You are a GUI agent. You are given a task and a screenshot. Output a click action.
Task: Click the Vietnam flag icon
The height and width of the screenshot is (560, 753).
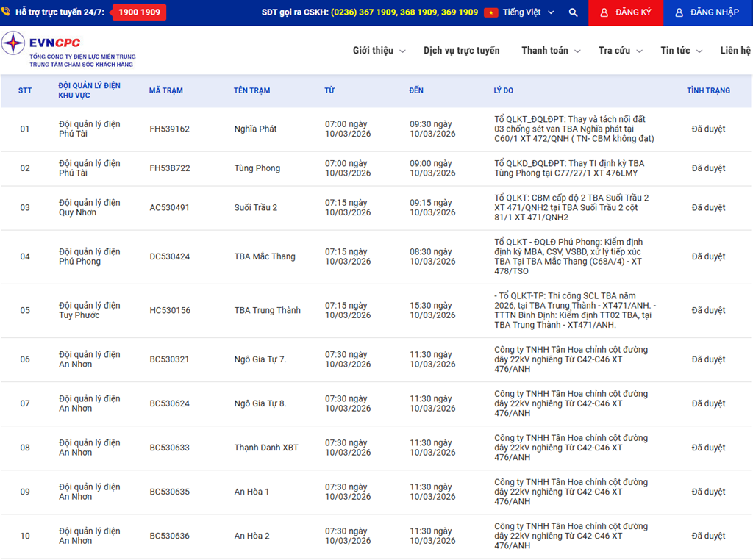(x=490, y=12)
